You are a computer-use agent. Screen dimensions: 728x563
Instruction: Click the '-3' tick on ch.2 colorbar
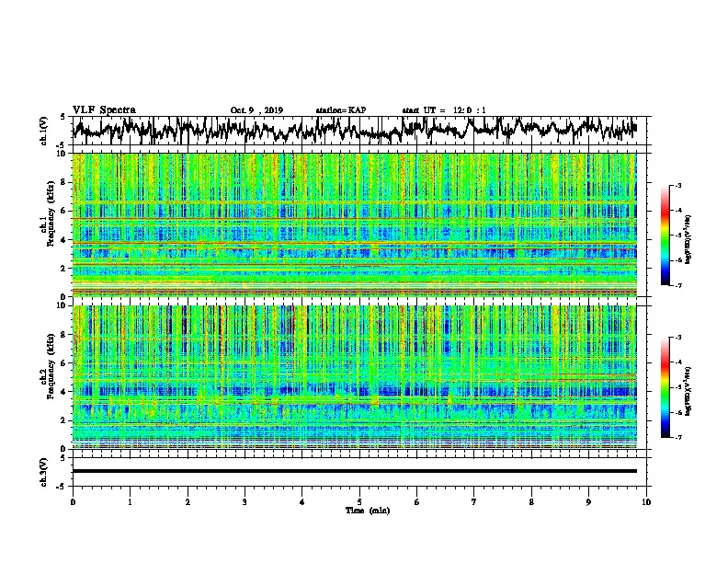[677, 338]
